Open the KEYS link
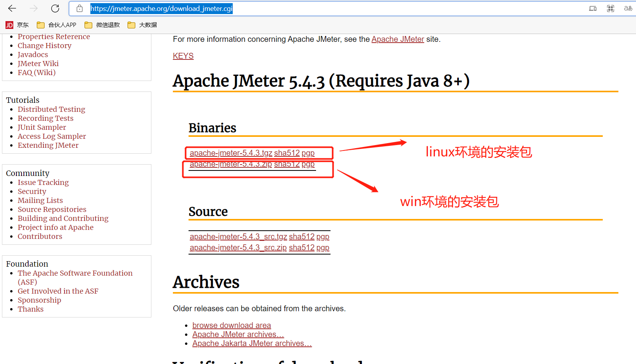Viewport: 636px width, 364px height. [x=183, y=56]
